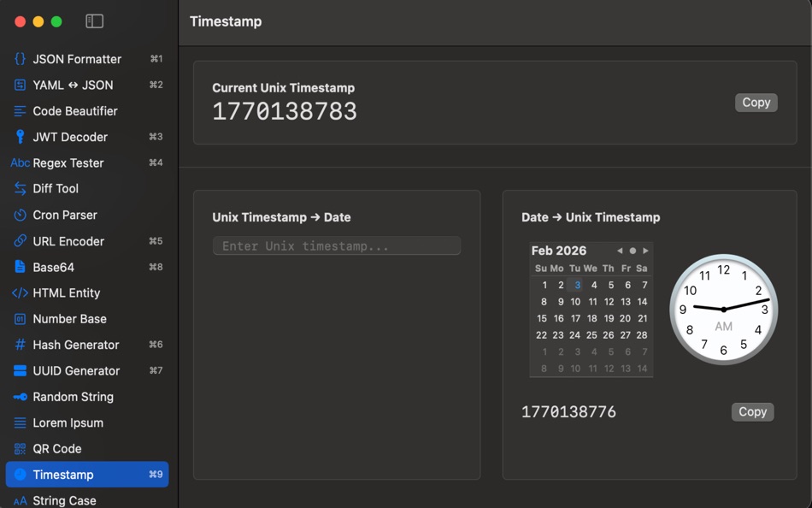Screen dimensions: 812x508
Task: Click the Unix Timestamp → Date heading
Action: (282, 217)
